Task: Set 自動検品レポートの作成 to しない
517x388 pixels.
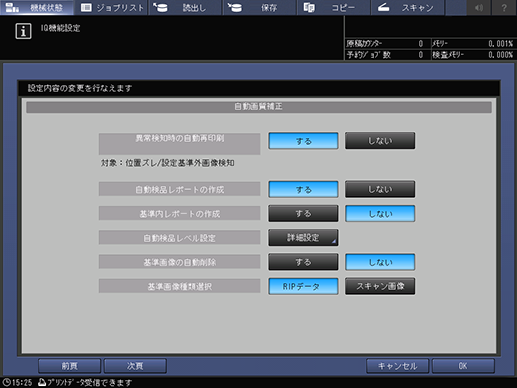Action: pyautogui.click(x=380, y=189)
